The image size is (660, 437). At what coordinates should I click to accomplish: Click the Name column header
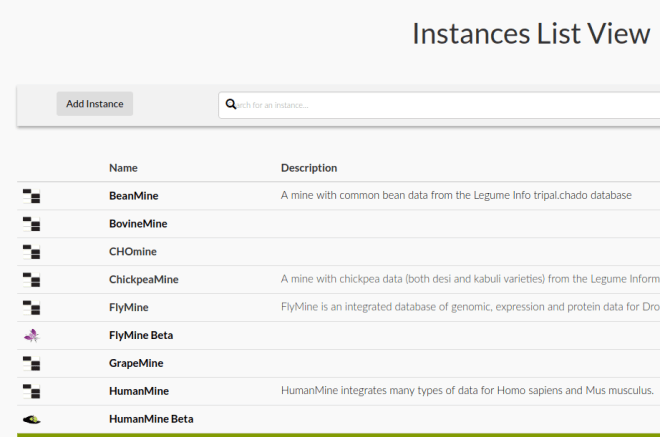[123, 168]
